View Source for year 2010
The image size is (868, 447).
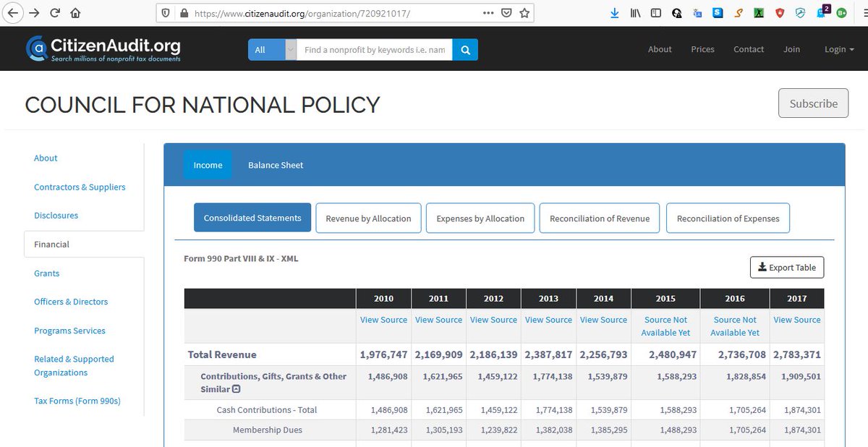click(x=383, y=320)
